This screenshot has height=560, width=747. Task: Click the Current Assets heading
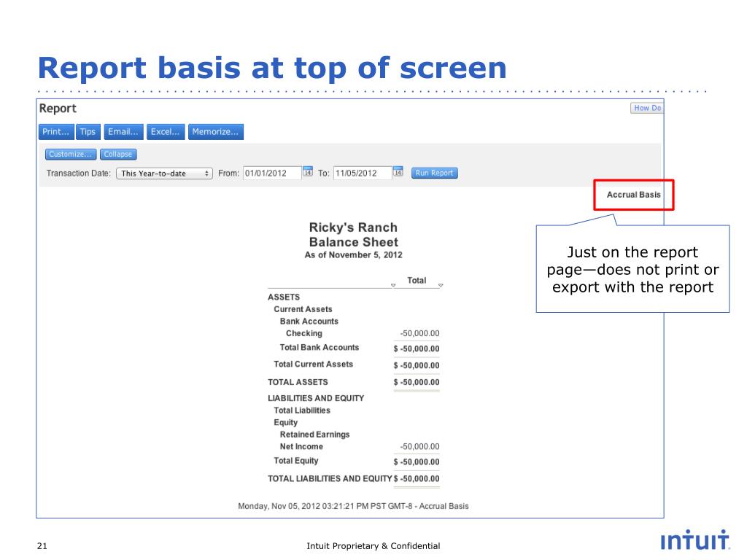[x=303, y=309]
